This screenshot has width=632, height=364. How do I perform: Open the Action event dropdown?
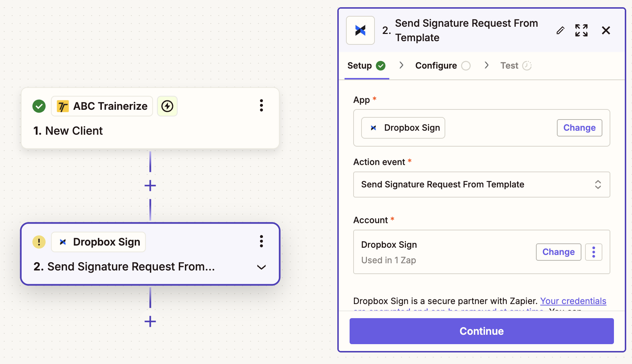click(x=482, y=185)
